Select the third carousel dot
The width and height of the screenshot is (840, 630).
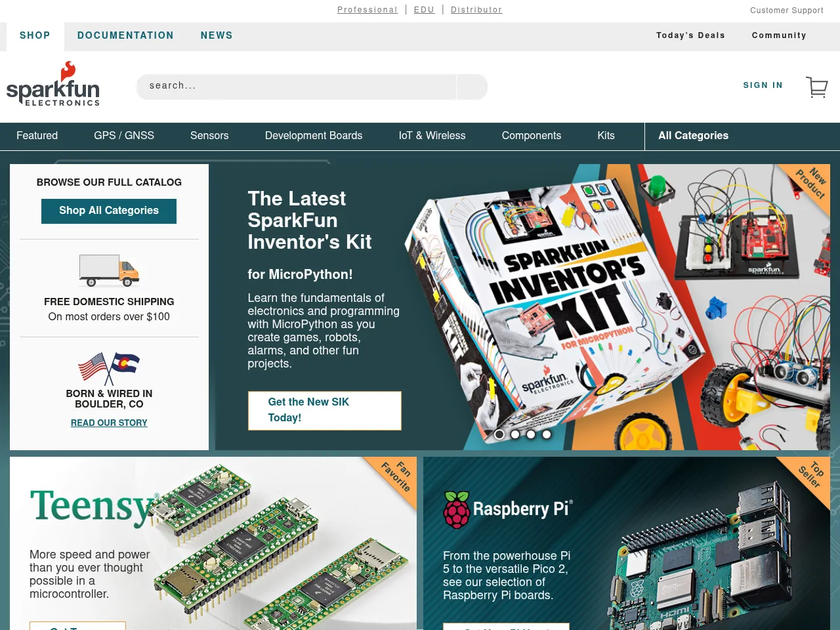[x=531, y=434]
